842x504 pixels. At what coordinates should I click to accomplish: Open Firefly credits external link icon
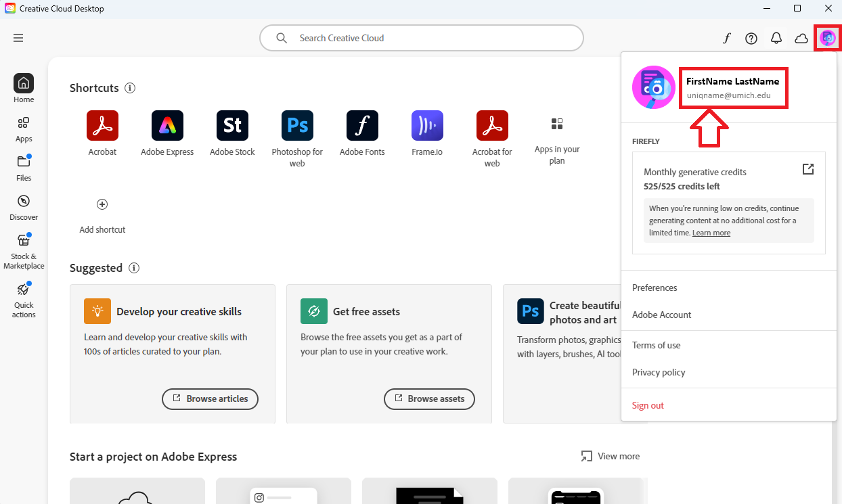point(807,169)
